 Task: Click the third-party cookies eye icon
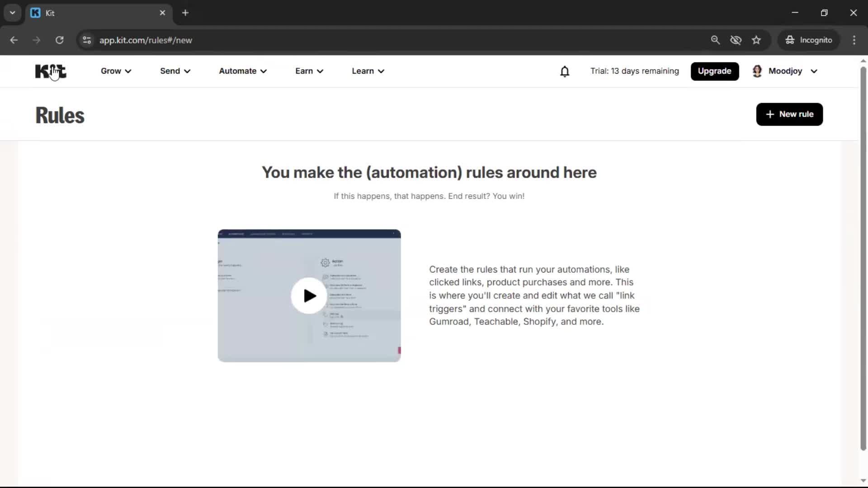[x=736, y=40]
